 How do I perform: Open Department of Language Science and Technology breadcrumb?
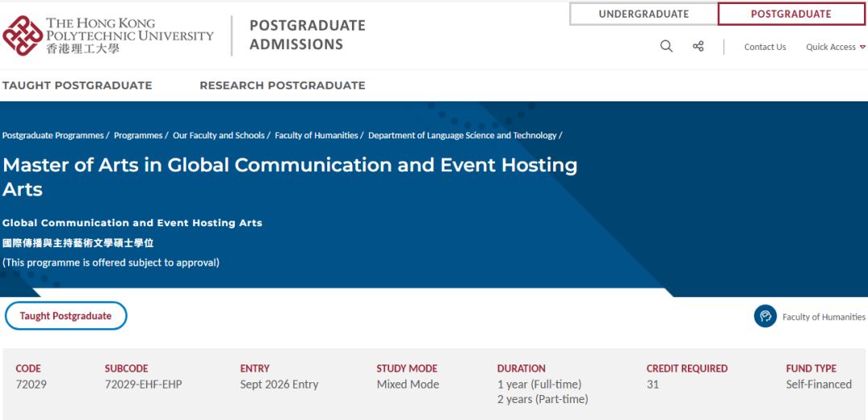462,136
